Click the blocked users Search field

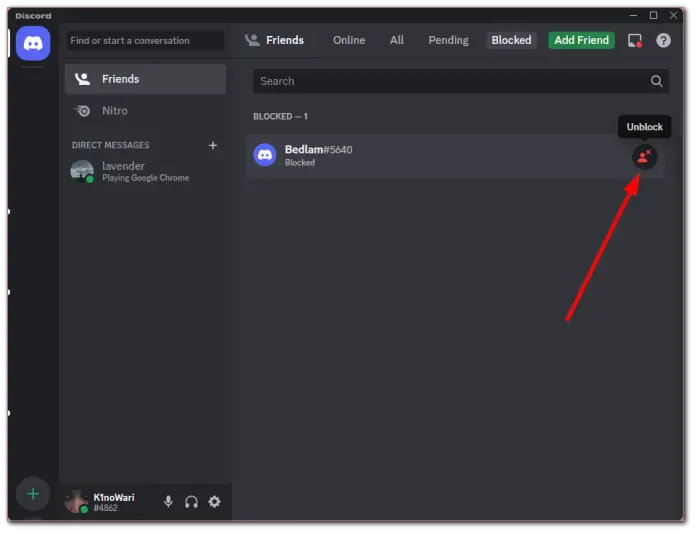pos(461,81)
